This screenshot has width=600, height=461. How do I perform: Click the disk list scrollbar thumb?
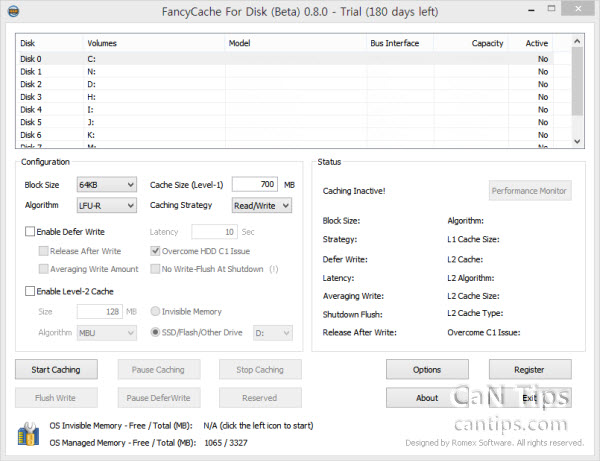(x=577, y=81)
